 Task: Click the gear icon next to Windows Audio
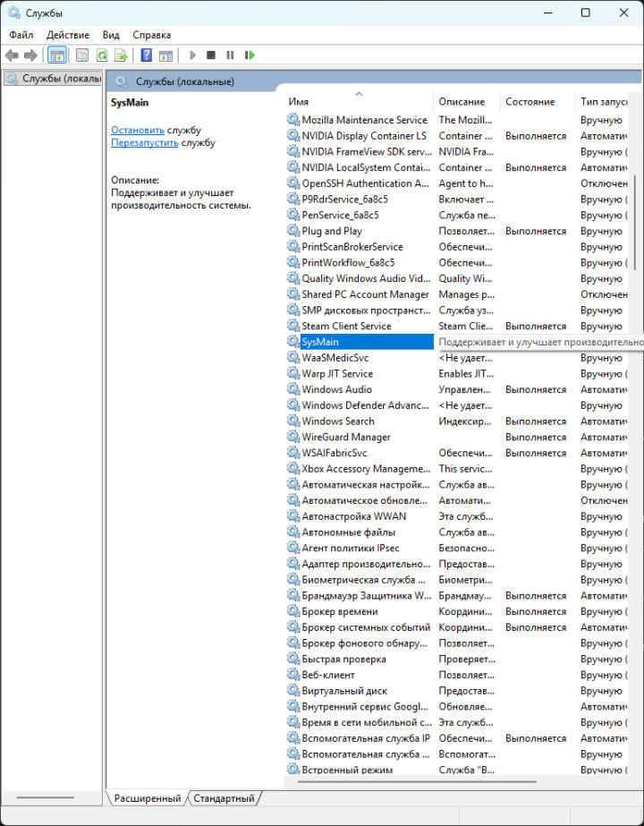tap(292, 390)
